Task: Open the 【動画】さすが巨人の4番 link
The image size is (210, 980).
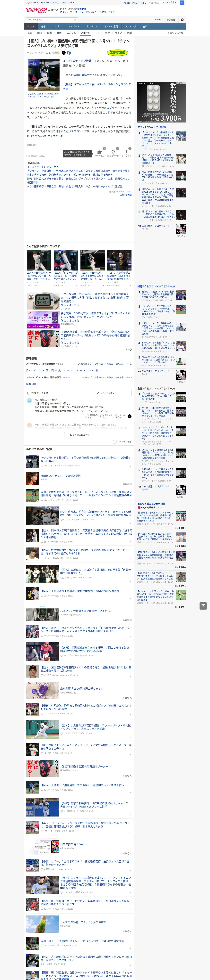Action: (97, 86)
